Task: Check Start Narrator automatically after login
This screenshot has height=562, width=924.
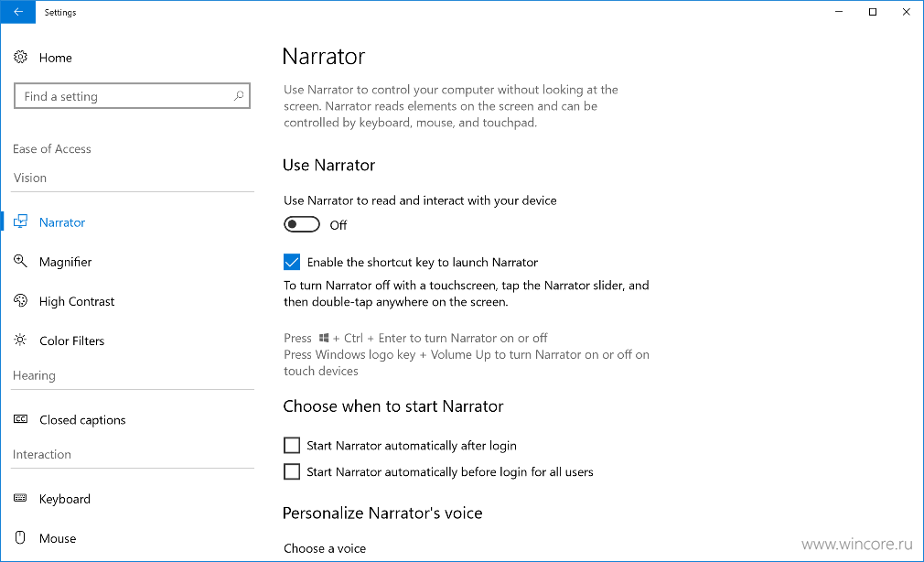Action: tap(292, 445)
